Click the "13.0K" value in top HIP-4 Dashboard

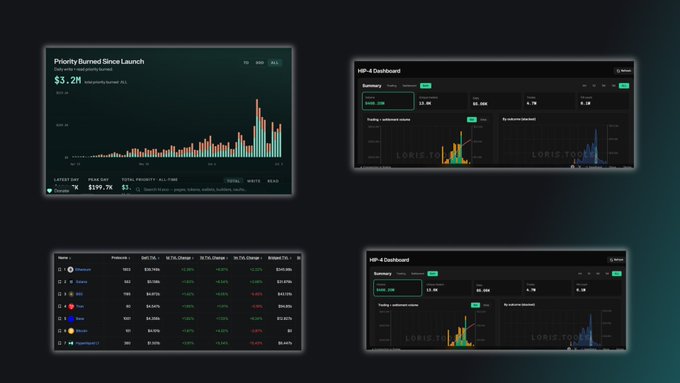coord(425,104)
